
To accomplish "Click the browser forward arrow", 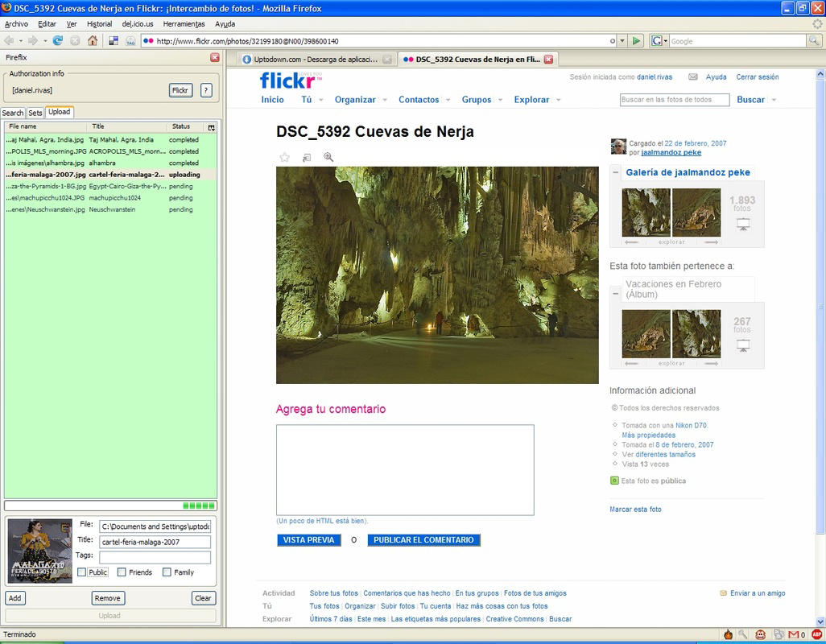I will click(33, 40).
